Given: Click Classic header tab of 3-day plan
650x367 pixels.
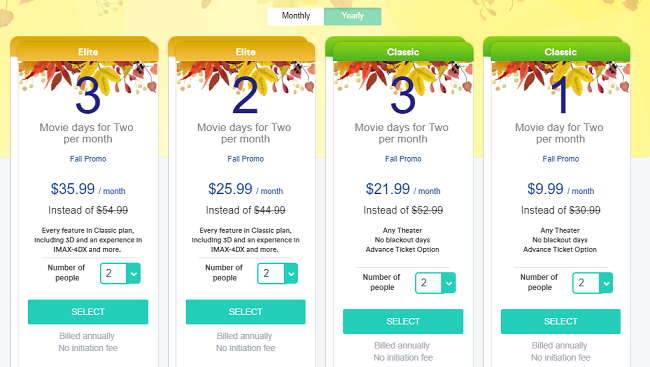Looking at the screenshot, I should (x=403, y=52).
